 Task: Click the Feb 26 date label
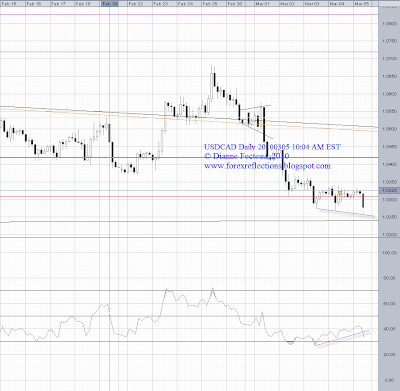point(235,3)
